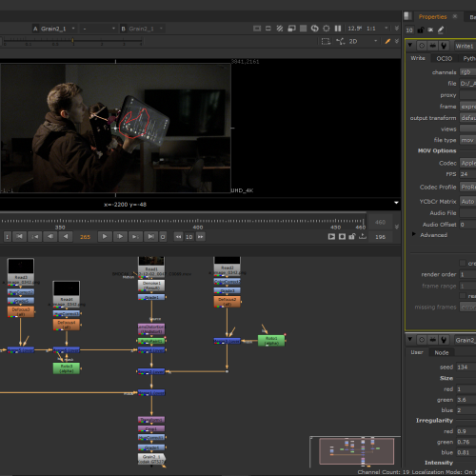Pause viewer updates with the pause icon
Viewport: 476px width, 476px height.
click(338, 29)
